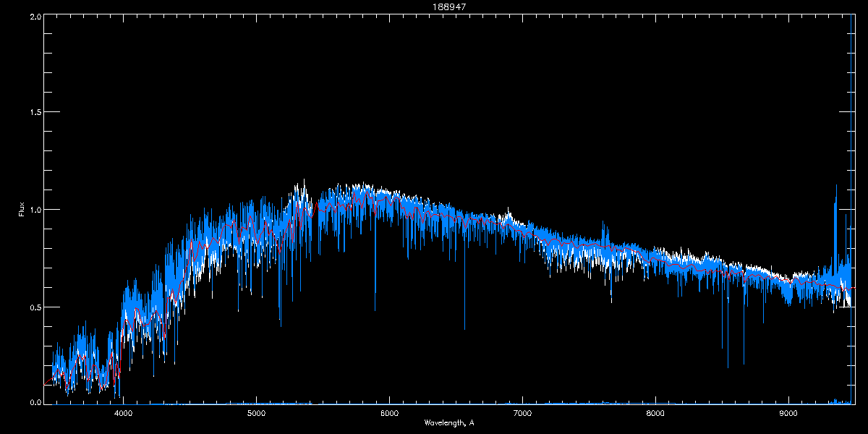
Task: Click the 1.5 y-axis tick label
Action: tap(34, 113)
